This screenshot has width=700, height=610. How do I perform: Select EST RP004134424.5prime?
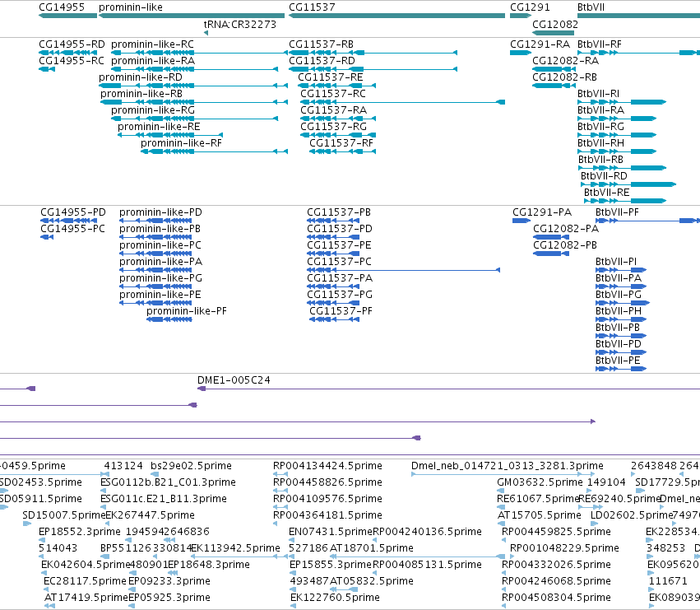[327, 466]
